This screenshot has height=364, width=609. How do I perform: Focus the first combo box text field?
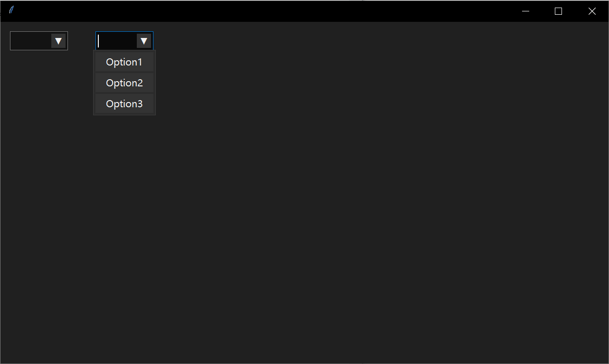coord(31,41)
